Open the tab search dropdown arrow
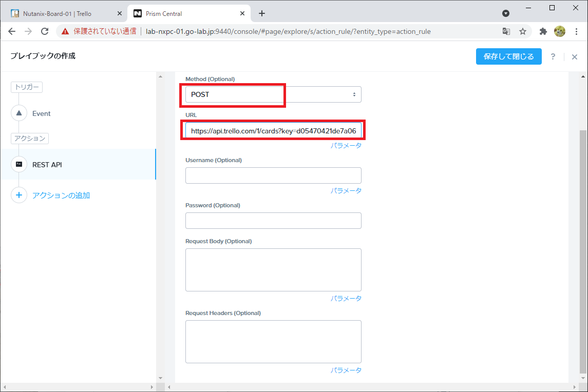This screenshot has height=392, width=588. [506, 13]
